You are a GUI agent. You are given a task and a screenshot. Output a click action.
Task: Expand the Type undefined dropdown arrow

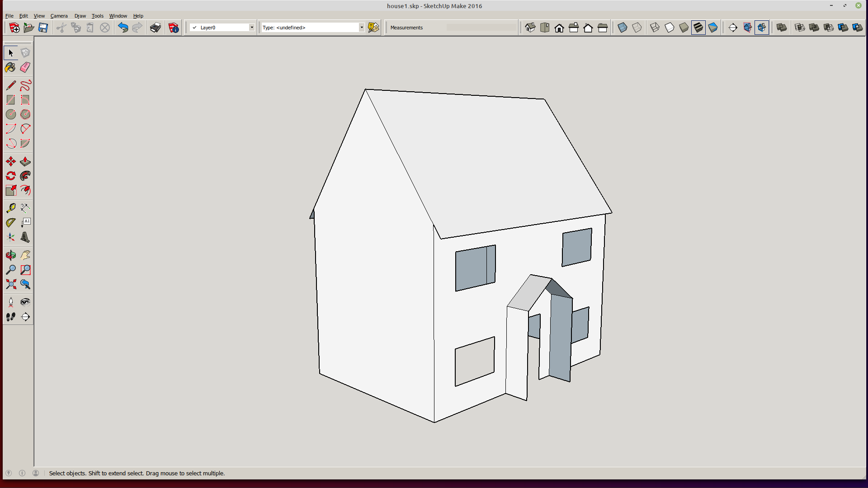click(x=362, y=28)
